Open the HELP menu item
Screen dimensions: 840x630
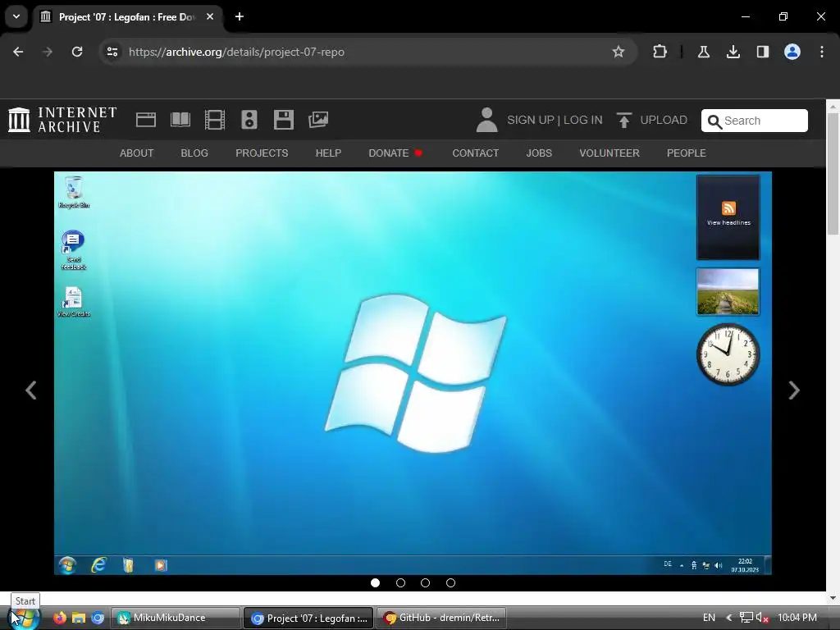coord(328,153)
